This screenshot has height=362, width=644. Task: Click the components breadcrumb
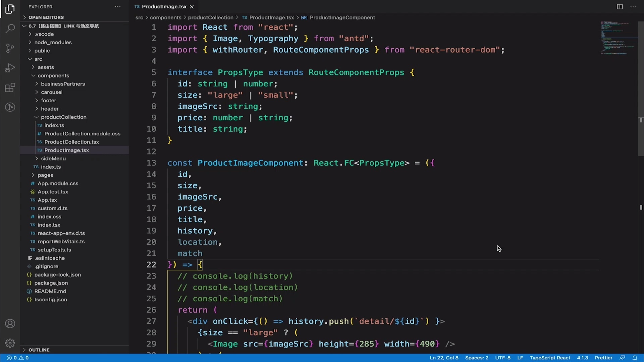[166, 17]
